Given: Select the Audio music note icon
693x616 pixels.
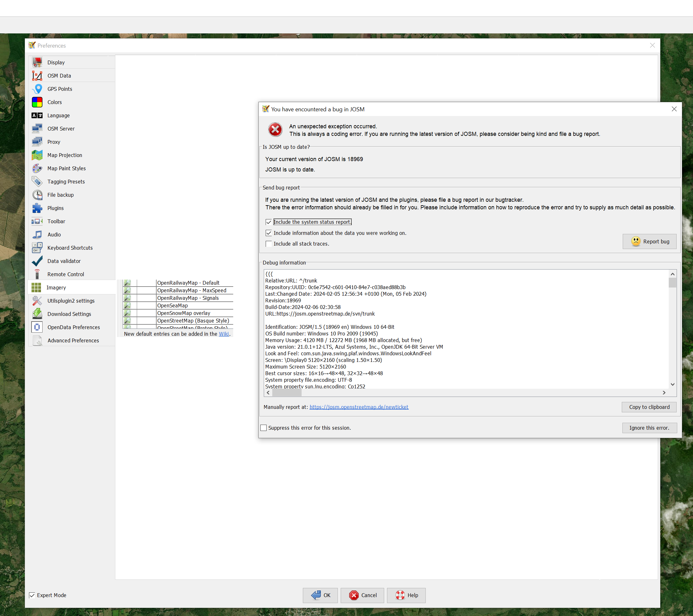Looking at the screenshot, I should (37, 235).
